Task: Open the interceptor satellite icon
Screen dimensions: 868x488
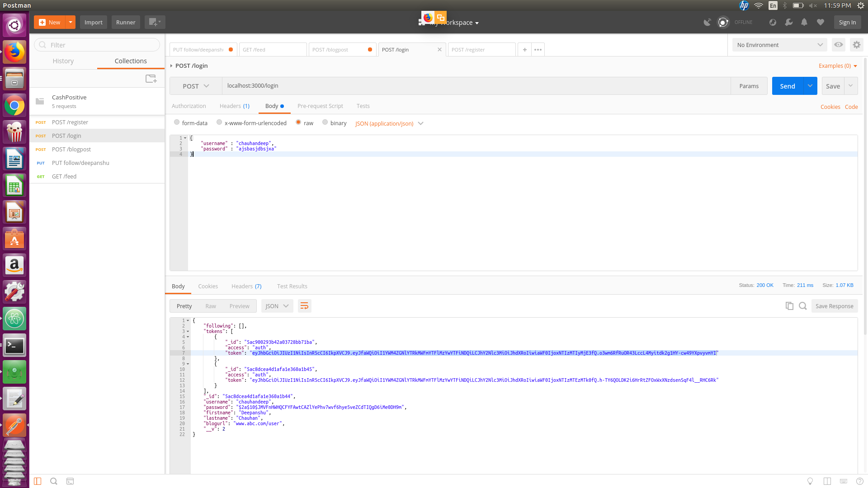Action: pos(708,22)
